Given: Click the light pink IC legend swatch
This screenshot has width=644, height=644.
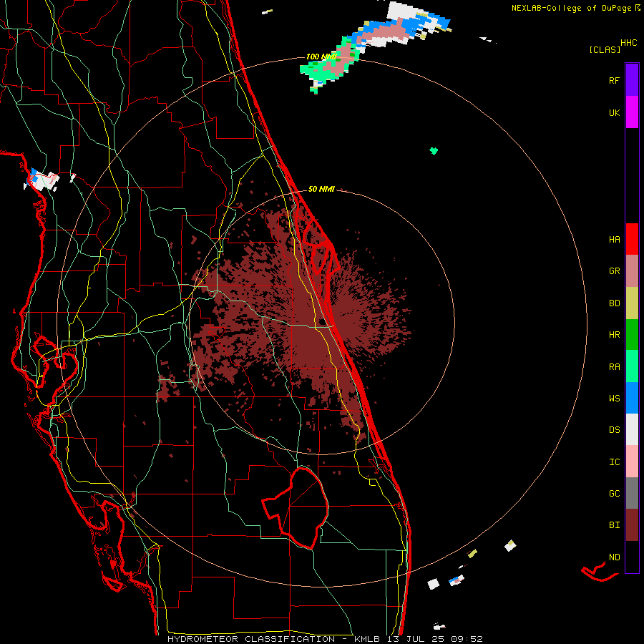Looking at the screenshot, I should click(632, 462).
